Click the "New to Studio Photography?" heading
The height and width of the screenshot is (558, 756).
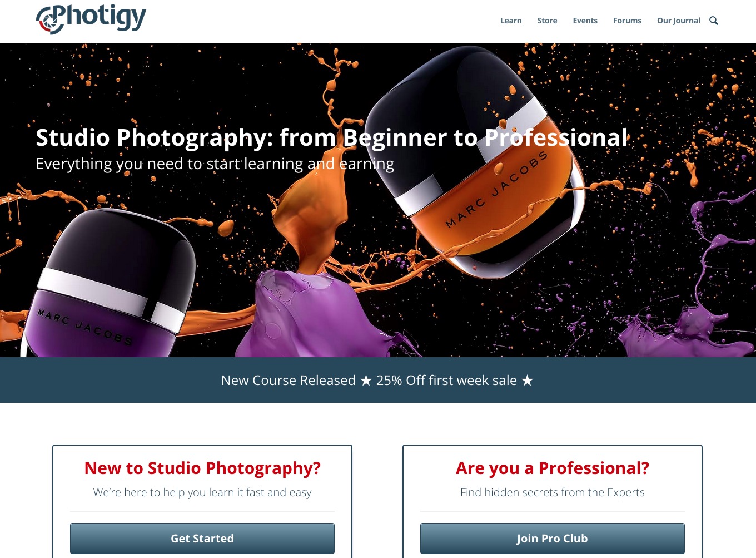click(x=202, y=468)
